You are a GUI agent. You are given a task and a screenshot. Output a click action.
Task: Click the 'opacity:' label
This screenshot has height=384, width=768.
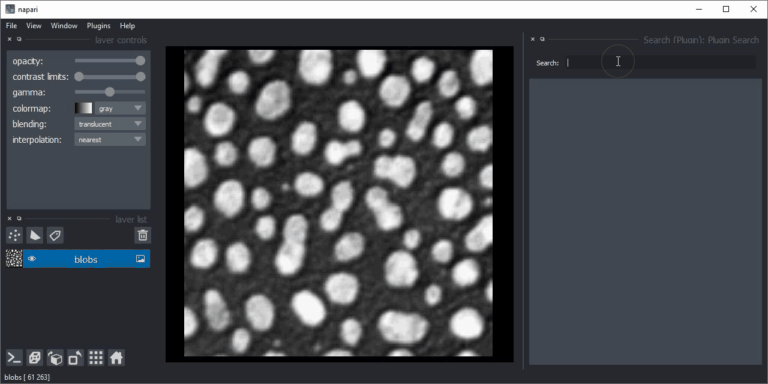[27, 61]
